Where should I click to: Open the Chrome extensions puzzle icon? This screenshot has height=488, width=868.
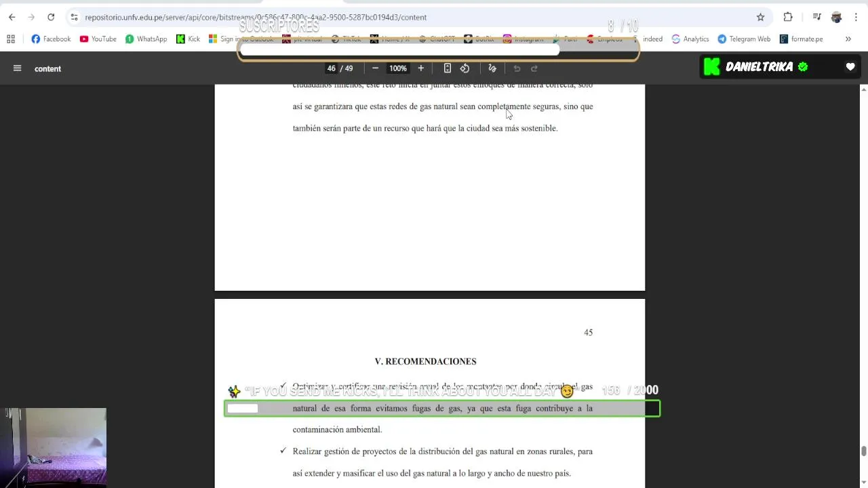click(x=788, y=17)
